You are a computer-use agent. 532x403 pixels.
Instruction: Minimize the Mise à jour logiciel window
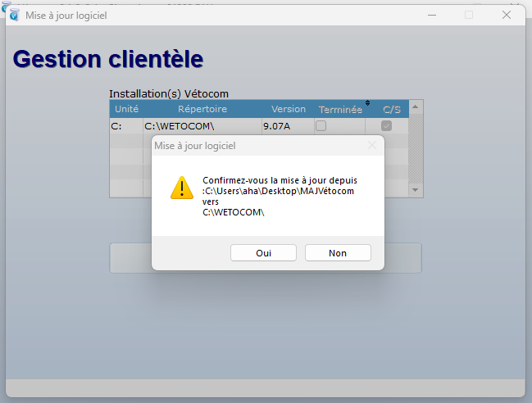click(431, 15)
